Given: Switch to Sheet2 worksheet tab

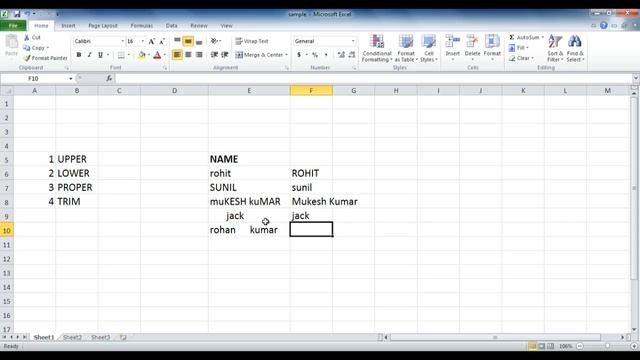Looking at the screenshot, I should tap(72, 337).
